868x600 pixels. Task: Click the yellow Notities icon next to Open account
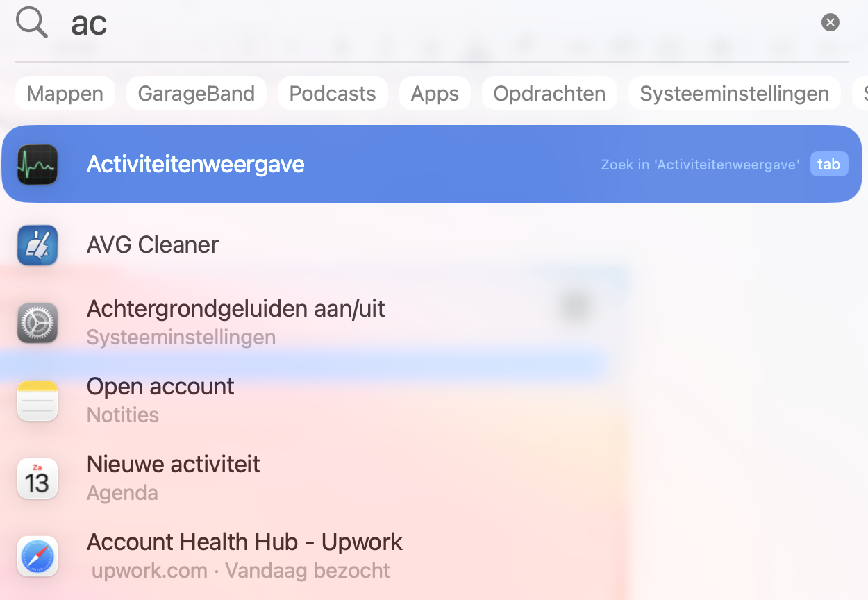pyautogui.click(x=37, y=400)
